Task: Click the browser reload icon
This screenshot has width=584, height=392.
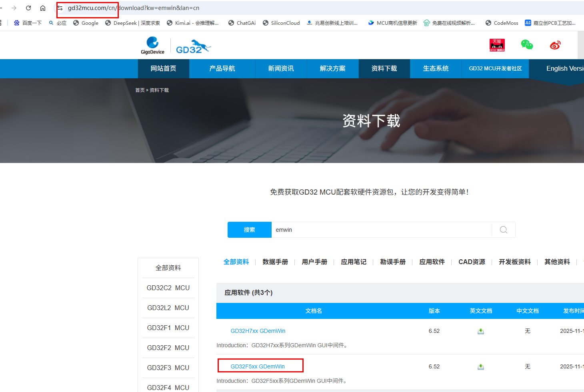Action: 28,8
